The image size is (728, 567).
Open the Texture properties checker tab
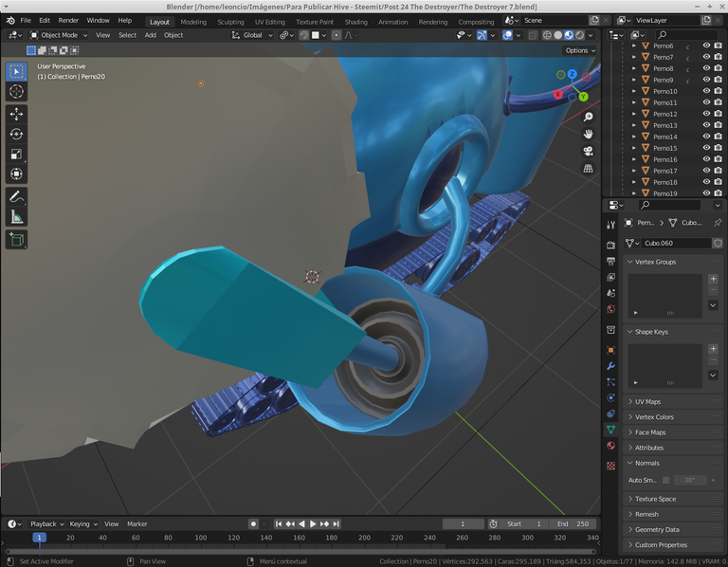611,466
